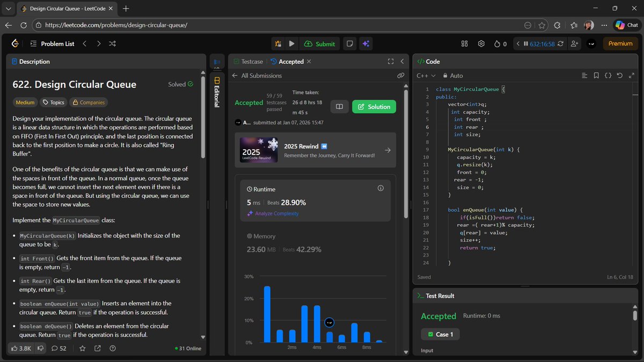The width and height of the screenshot is (644, 362).
Task: Open the LeetCode profile avatar menu
Action: [591, 44]
